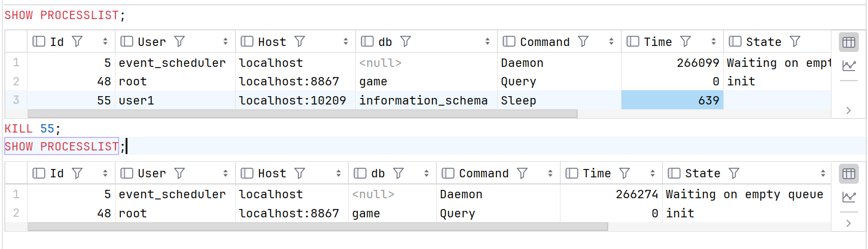The height and width of the screenshot is (249, 868).
Task: Select the user1 cell in row 3
Action: pyautogui.click(x=175, y=100)
